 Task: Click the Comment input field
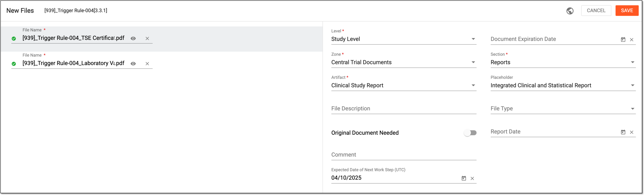point(404,155)
